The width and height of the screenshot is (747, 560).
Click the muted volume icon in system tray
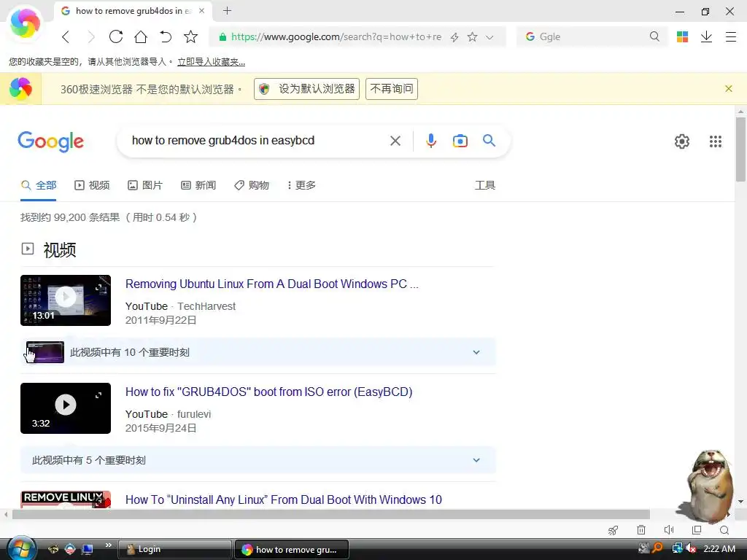(x=690, y=548)
